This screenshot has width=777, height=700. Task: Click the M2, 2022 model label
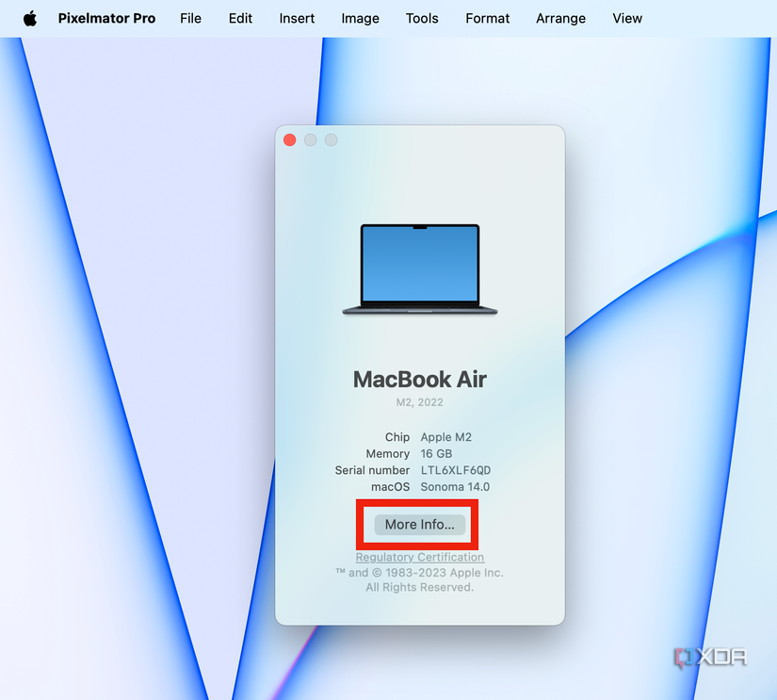coord(419,402)
